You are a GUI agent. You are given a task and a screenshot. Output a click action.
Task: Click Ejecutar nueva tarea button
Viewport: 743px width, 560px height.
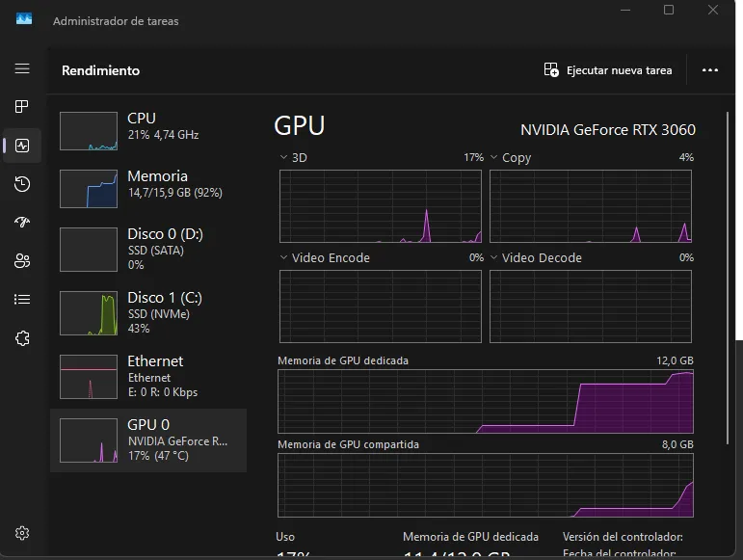click(x=608, y=70)
